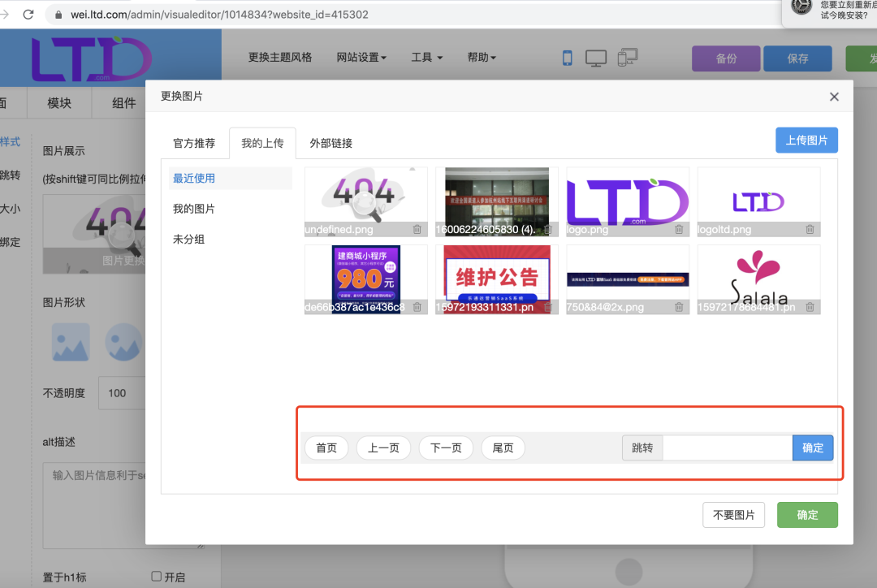This screenshot has height=588, width=877.
Task: Click blue 确定 beside 跳转 field
Action: tap(813, 447)
